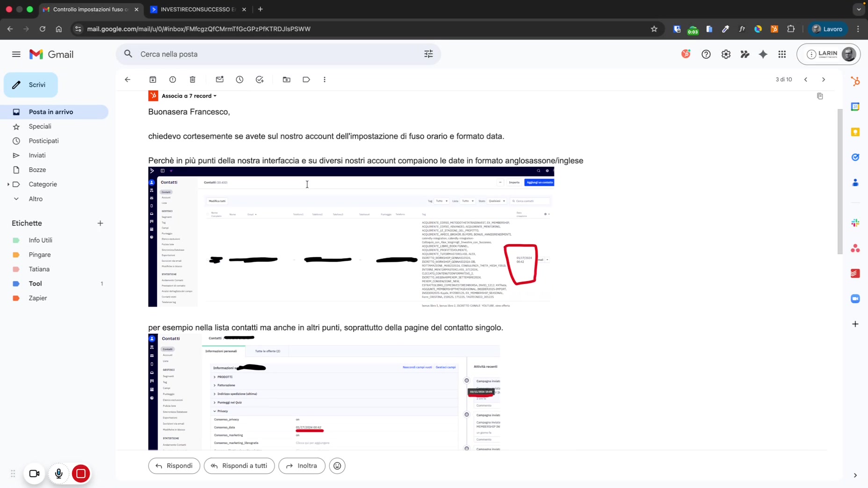Open the Inviati folder

[x=37, y=155]
